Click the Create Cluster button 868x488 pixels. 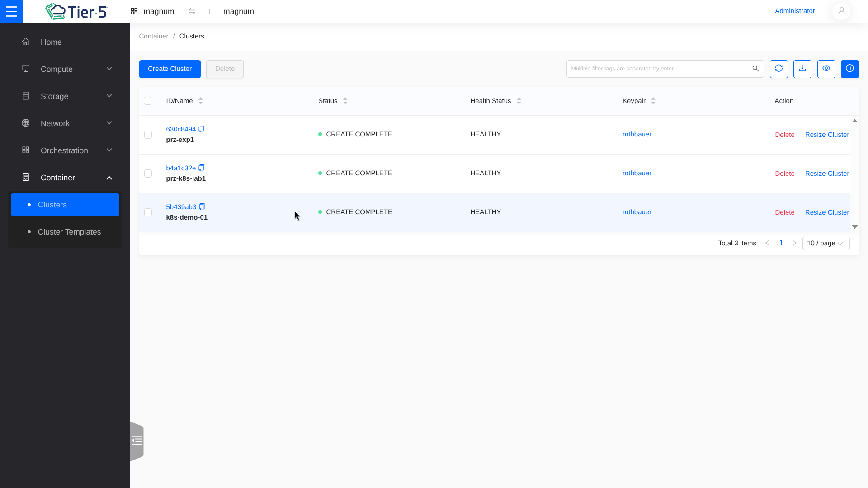170,69
